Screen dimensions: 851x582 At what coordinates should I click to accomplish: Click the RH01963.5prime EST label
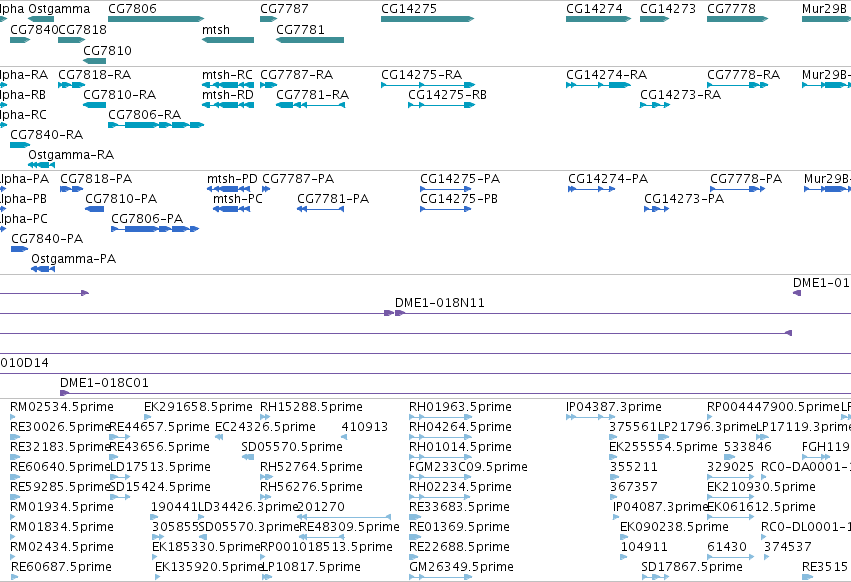(x=460, y=407)
